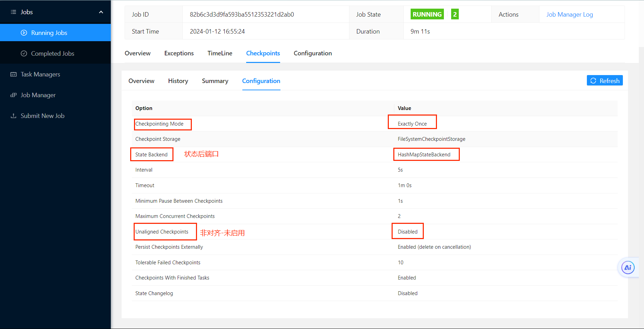Select the Job ID value text
The image size is (644, 329).
pyautogui.click(x=242, y=15)
